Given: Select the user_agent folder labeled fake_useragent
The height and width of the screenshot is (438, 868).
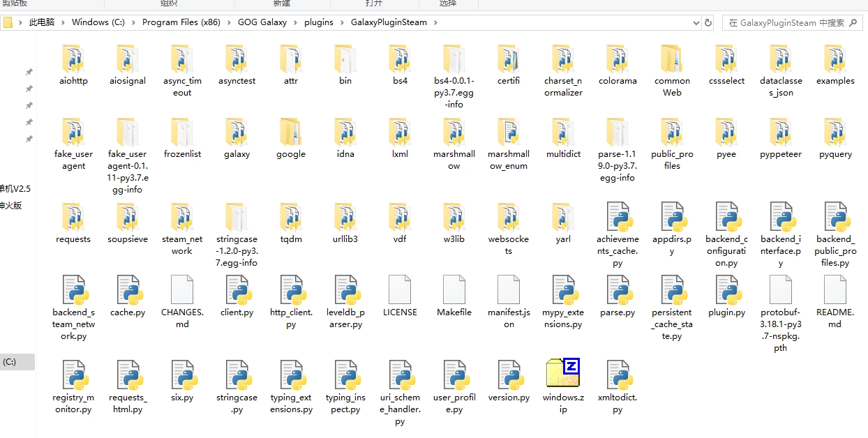Looking at the screenshot, I should tap(73, 145).
